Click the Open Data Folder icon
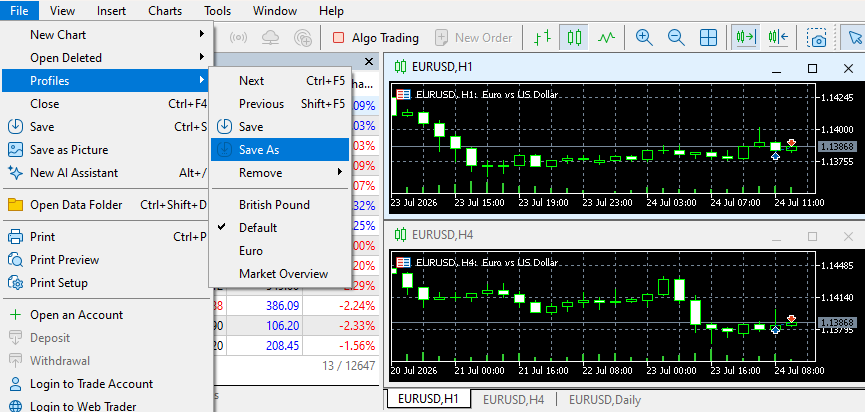 click(x=15, y=205)
